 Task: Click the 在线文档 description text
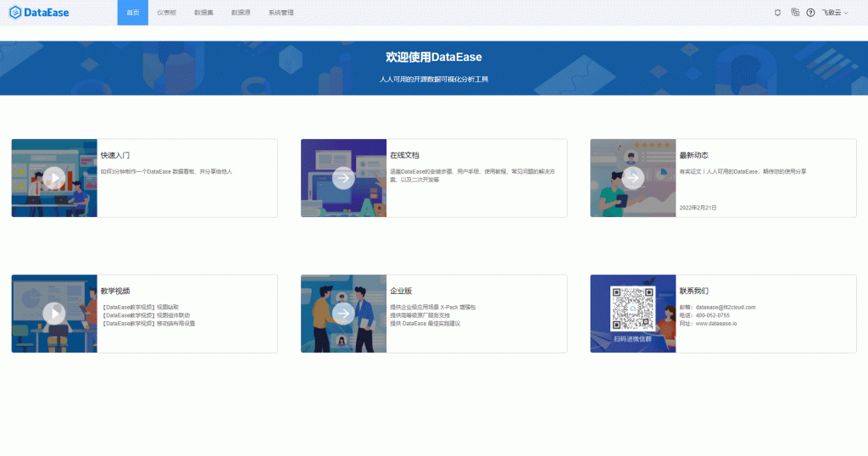click(x=472, y=175)
